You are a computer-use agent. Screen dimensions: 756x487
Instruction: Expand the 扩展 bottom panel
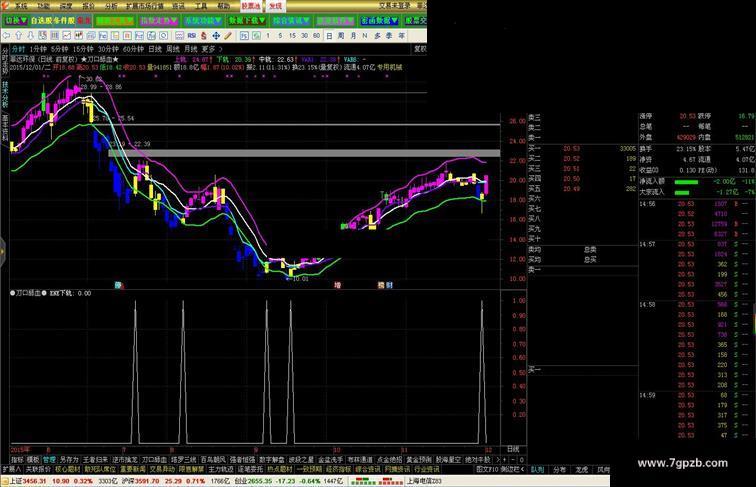click(11, 469)
